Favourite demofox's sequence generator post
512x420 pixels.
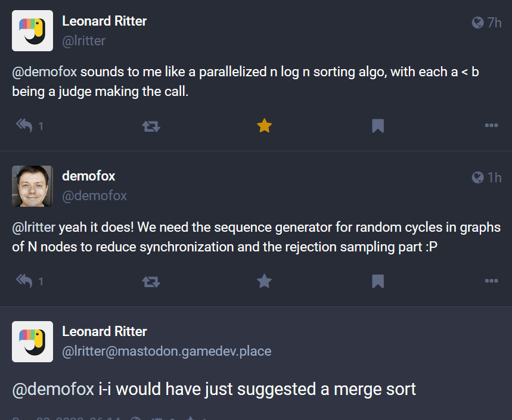(264, 281)
